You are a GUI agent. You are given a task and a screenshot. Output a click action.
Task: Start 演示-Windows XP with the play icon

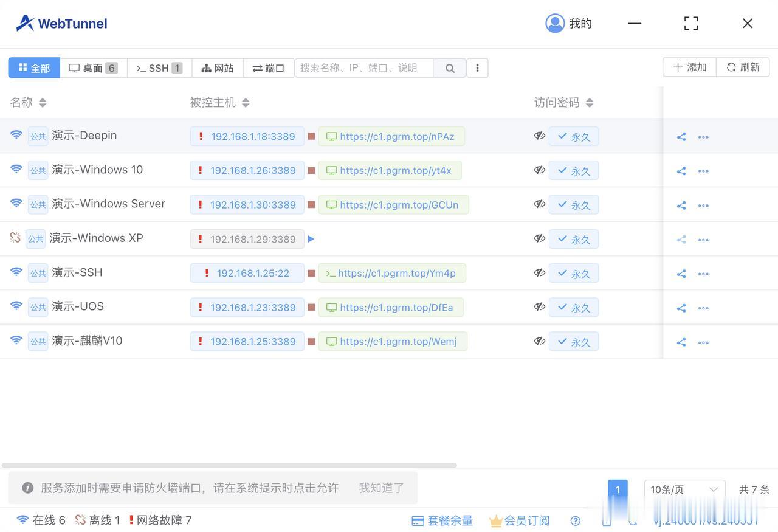click(311, 239)
